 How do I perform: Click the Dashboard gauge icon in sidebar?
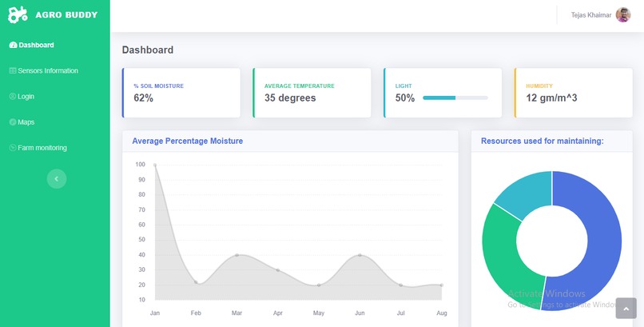tap(13, 46)
